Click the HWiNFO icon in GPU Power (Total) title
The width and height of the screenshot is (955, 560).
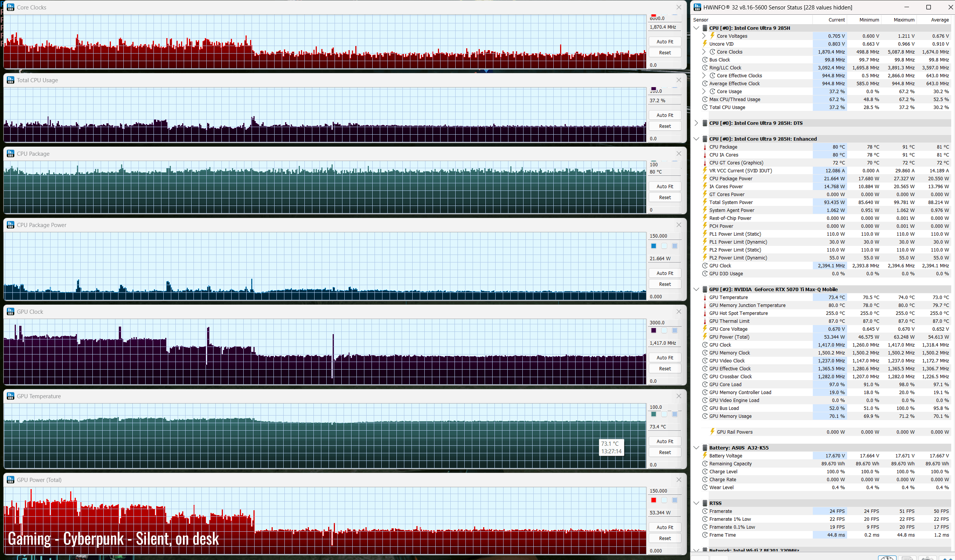(x=11, y=480)
